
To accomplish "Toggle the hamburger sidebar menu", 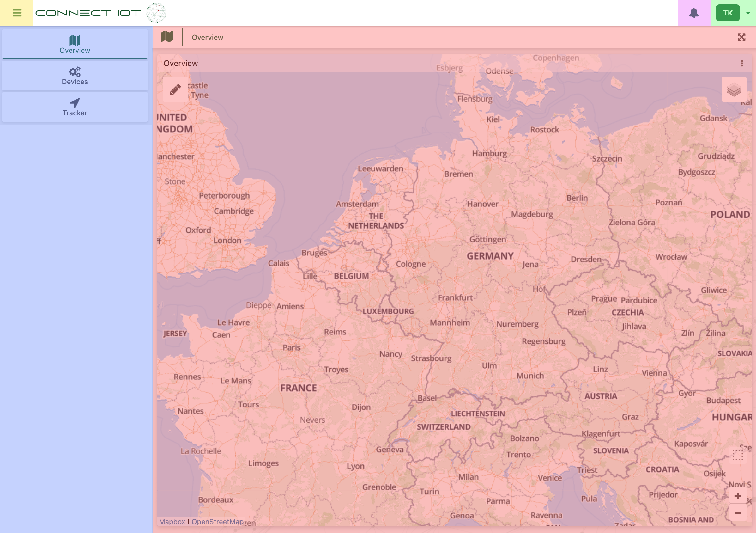I will (16, 13).
